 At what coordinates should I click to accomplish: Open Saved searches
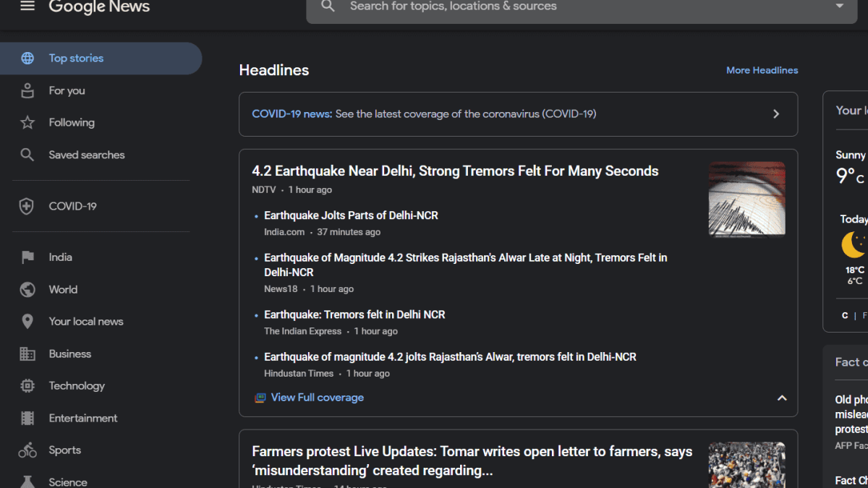tap(87, 155)
